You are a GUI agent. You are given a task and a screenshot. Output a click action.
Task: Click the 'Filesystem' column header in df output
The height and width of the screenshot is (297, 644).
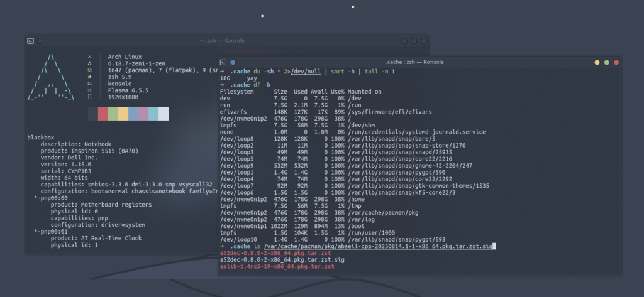235,92
